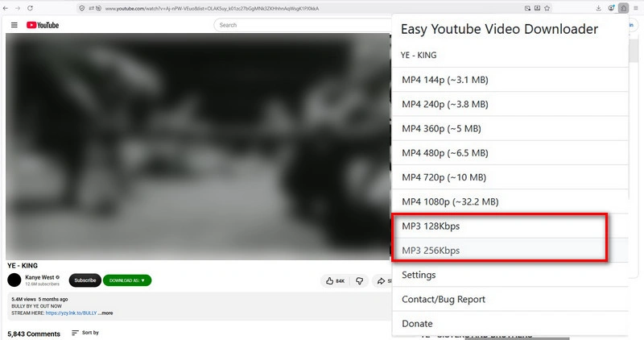This screenshot has width=644, height=340.
Task: Download MP4 720p (~10 MB)
Action: pos(510,177)
